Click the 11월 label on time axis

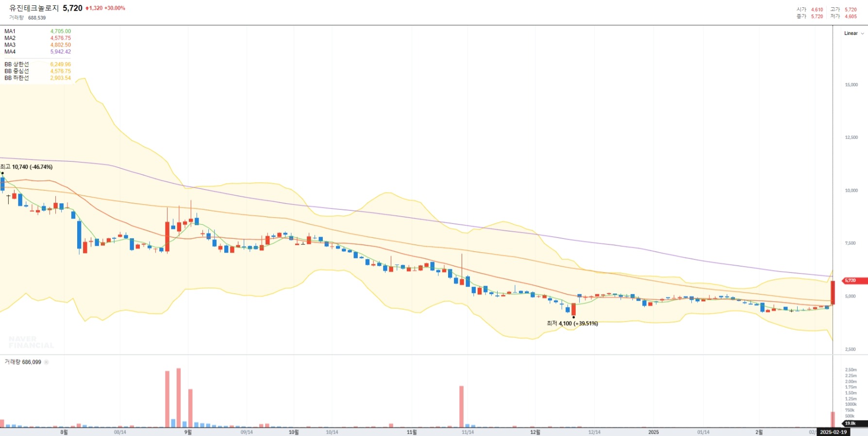coord(412,432)
